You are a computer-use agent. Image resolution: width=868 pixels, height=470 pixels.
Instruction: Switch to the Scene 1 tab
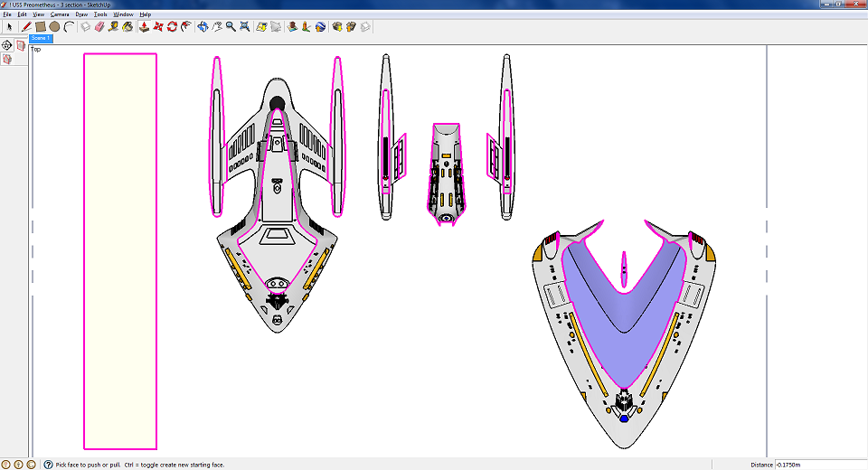coord(41,38)
